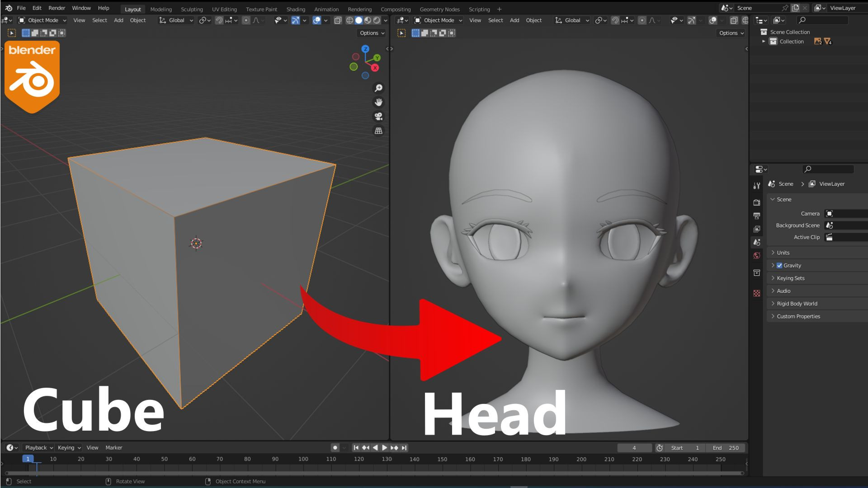Toggle camera view icon in left viewport
Image resolution: width=868 pixels, height=488 pixels.
pos(378,117)
